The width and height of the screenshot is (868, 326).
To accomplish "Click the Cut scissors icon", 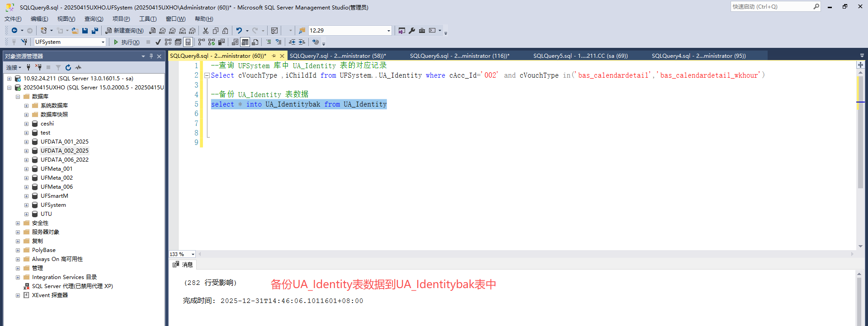I will coord(206,31).
